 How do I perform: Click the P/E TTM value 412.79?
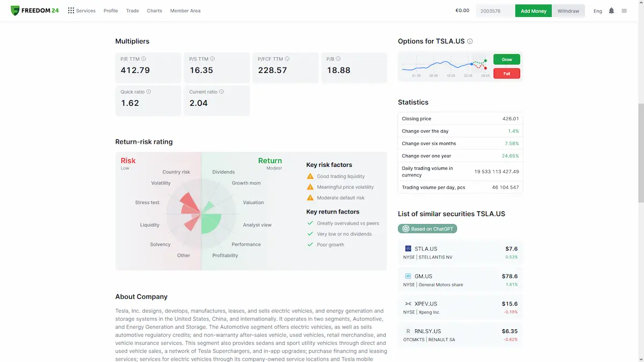(135, 70)
